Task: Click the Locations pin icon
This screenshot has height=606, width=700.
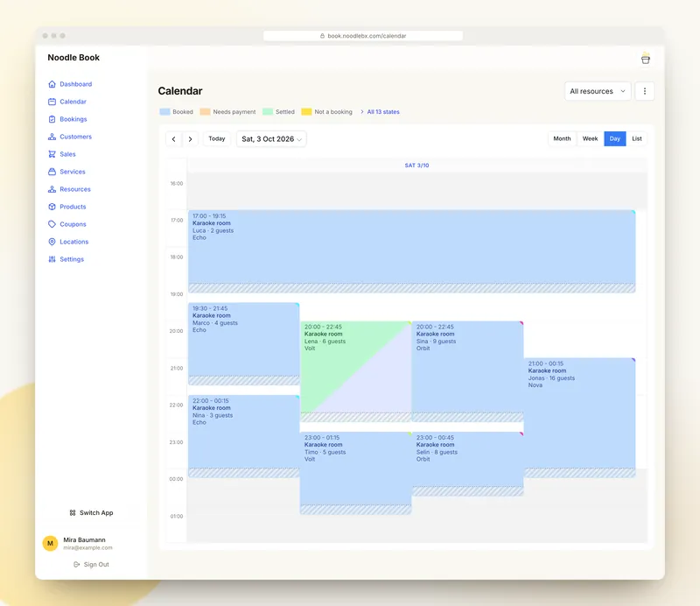Action: click(52, 242)
